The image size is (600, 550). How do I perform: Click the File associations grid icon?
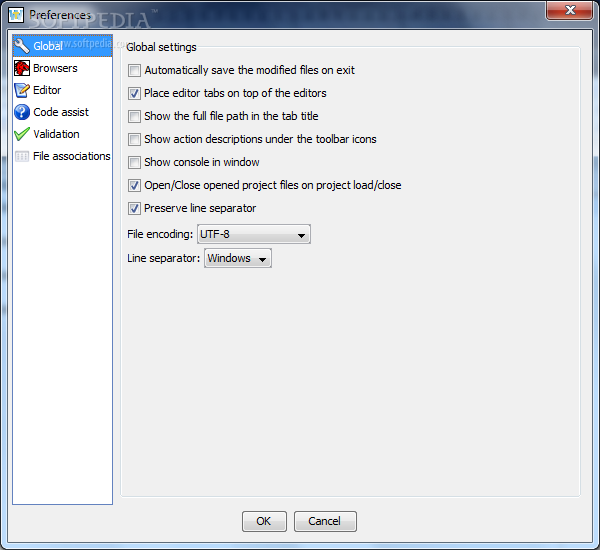point(22,156)
